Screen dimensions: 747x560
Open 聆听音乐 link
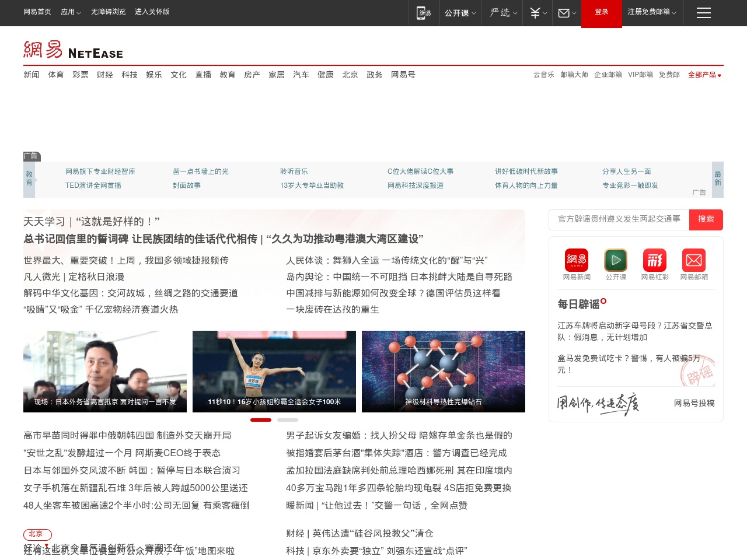pos(294,171)
